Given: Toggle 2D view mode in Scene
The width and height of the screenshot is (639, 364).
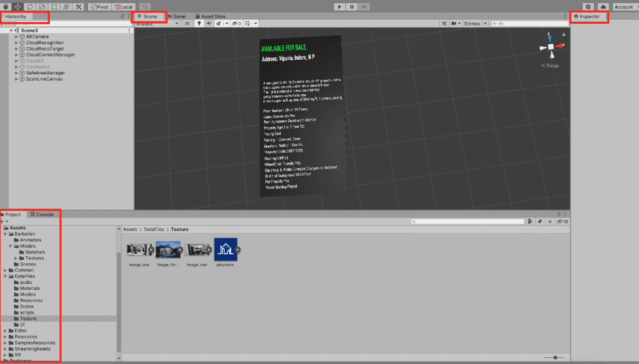Looking at the screenshot, I should click(x=187, y=23).
